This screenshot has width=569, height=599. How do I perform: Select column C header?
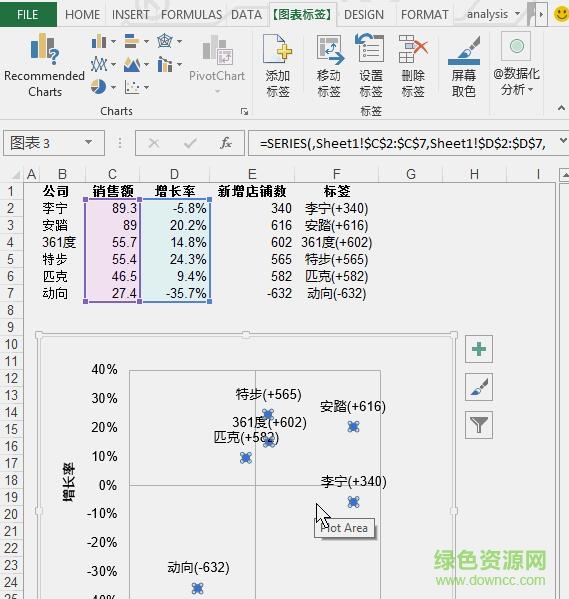(112, 174)
